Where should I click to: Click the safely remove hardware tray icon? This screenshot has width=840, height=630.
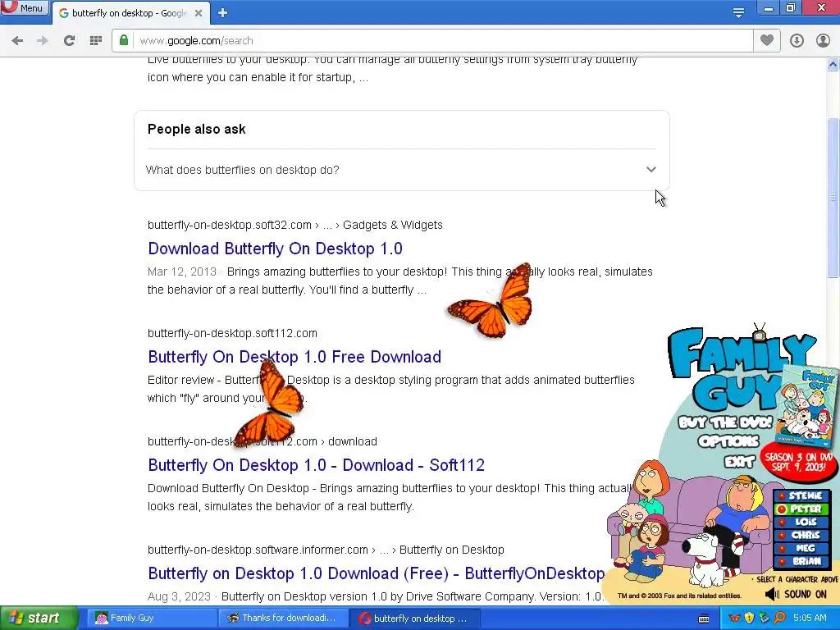click(x=765, y=619)
